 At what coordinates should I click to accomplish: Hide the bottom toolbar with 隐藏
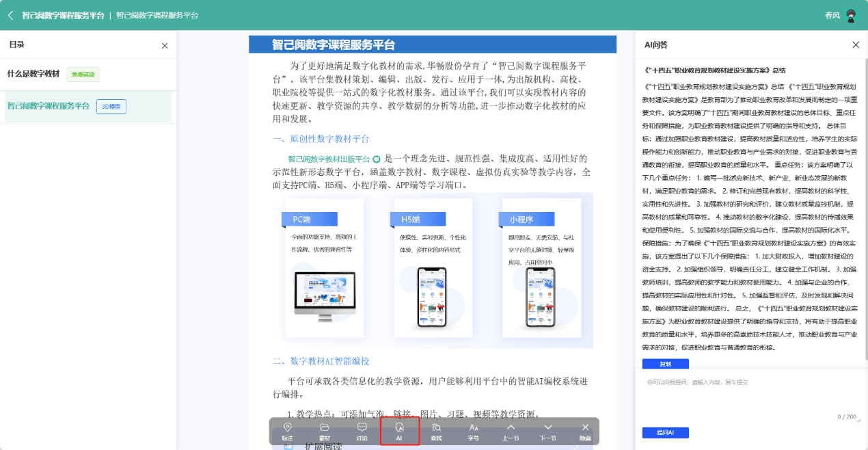tap(585, 432)
